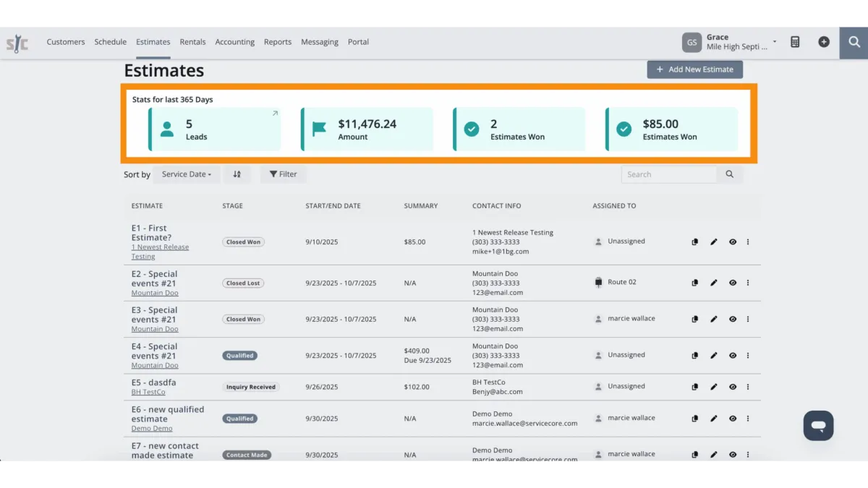Click the plus circle quick-add icon
Image resolution: width=868 pixels, height=488 pixels.
pyautogui.click(x=824, y=42)
